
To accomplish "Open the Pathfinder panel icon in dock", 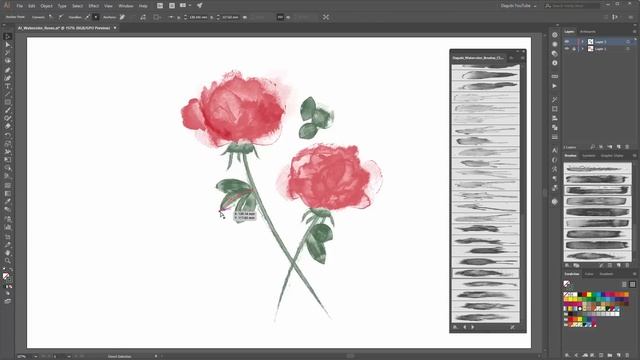I will (x=555, y=128).
